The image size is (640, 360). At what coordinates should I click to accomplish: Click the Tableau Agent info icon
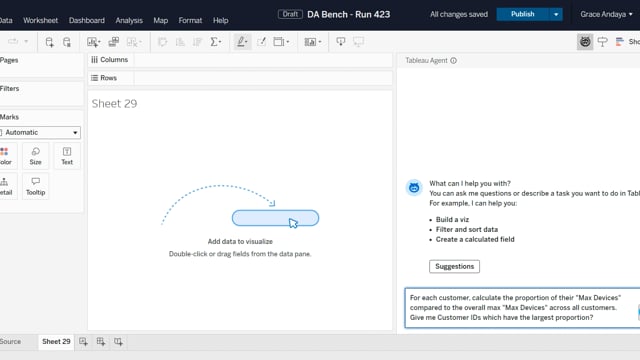click(x=453, y=60)
